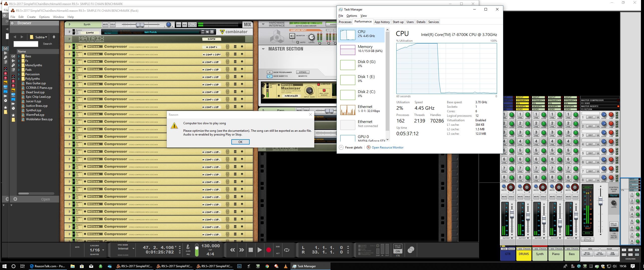This screenshot has height=270, width=644.
Task: Open the Sync Mode Internal dropdown
Action: [133, 248]
